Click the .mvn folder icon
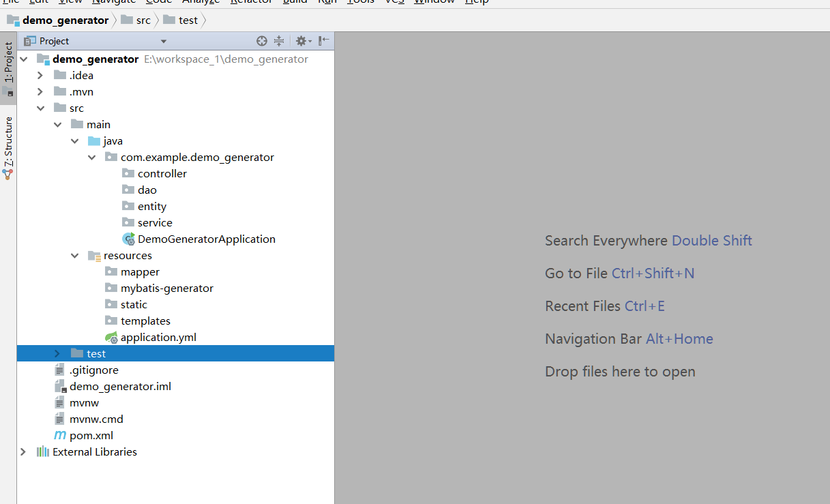830x504 pixels. coord(60,91)
